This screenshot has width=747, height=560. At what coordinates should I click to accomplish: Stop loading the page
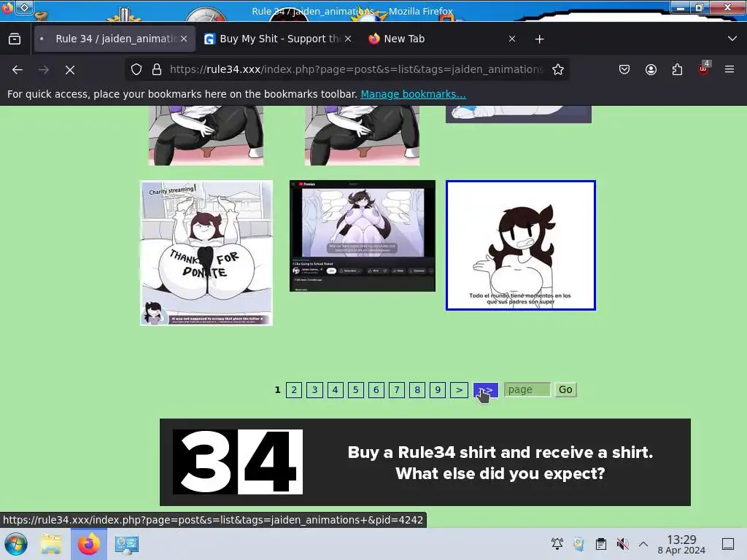click(70, 69)
